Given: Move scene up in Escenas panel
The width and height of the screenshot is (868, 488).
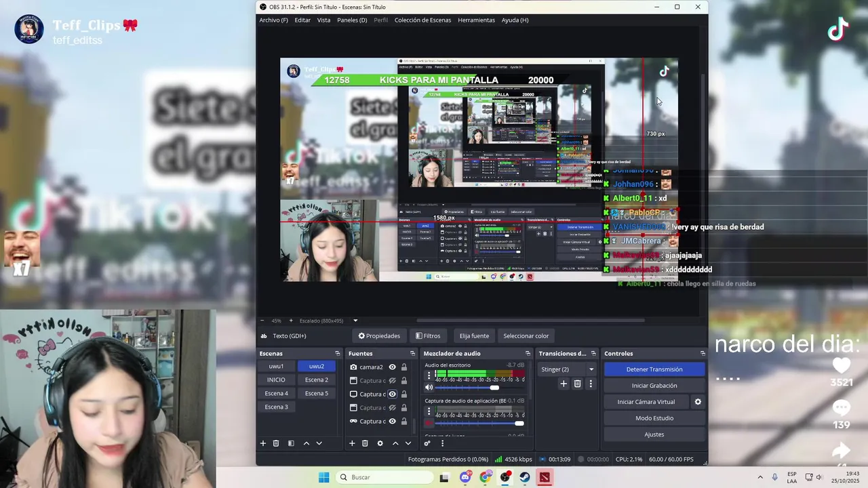Looking at the screenshot, I should pyautogui.click(x=307, y=443).
